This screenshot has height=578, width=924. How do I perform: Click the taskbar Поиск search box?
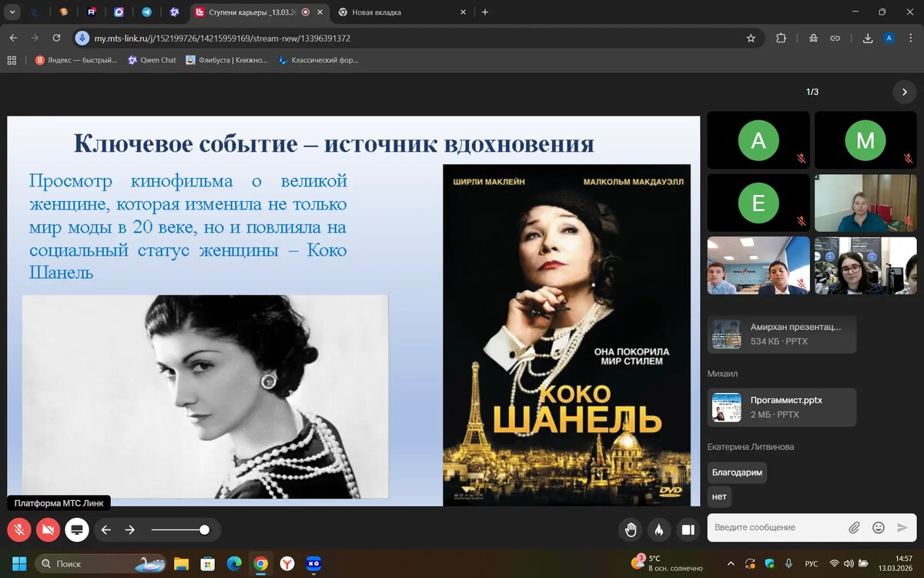[102, 563]
